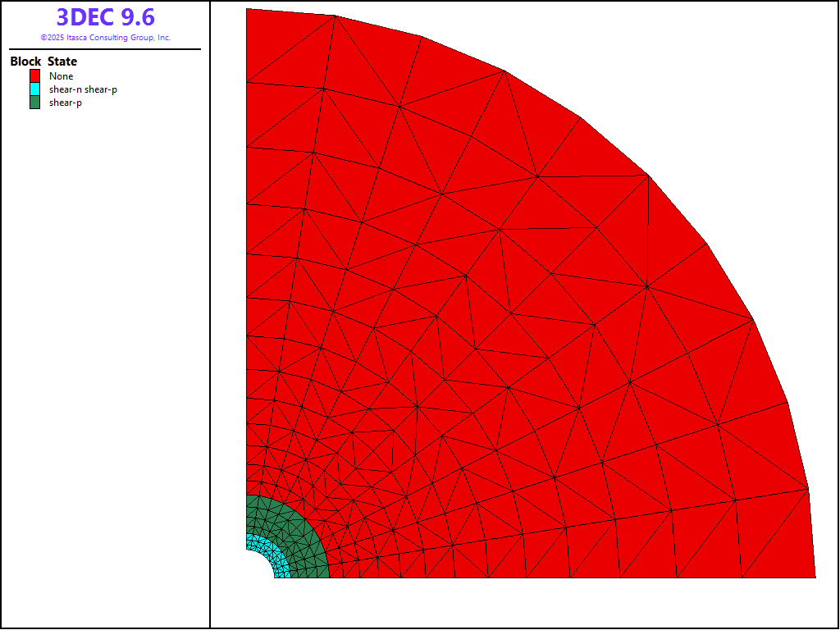
Task: Click the 3DEC 9.6 title text
Action: [x=105, y=17]
